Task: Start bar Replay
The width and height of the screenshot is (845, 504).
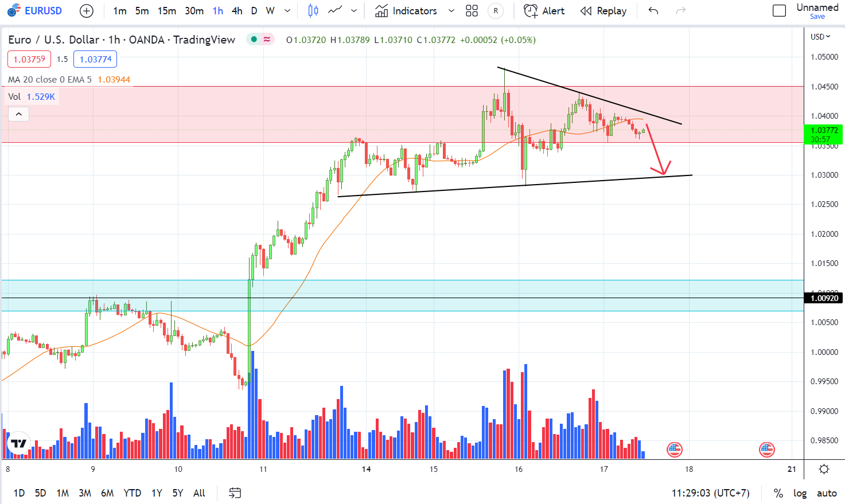Action: coord(603,10)
